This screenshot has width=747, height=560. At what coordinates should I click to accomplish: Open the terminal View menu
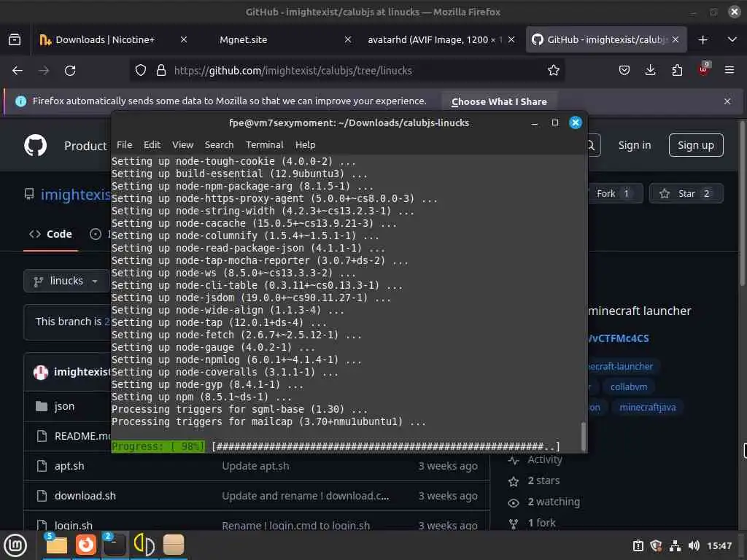point(182,144)
